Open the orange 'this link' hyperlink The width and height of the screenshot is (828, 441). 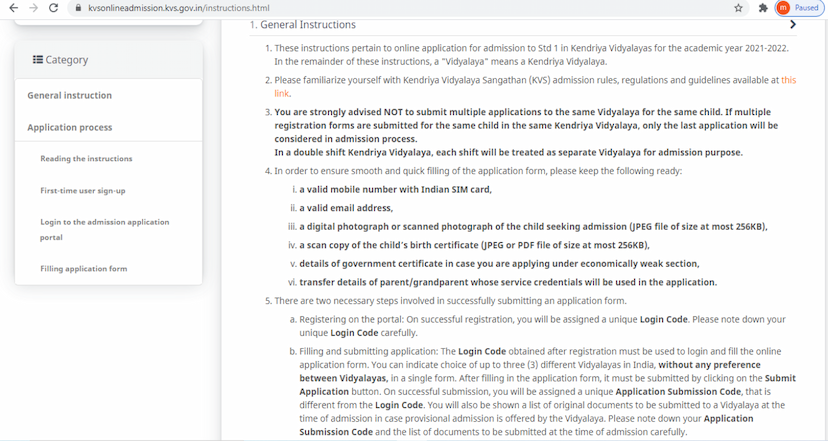788,80
